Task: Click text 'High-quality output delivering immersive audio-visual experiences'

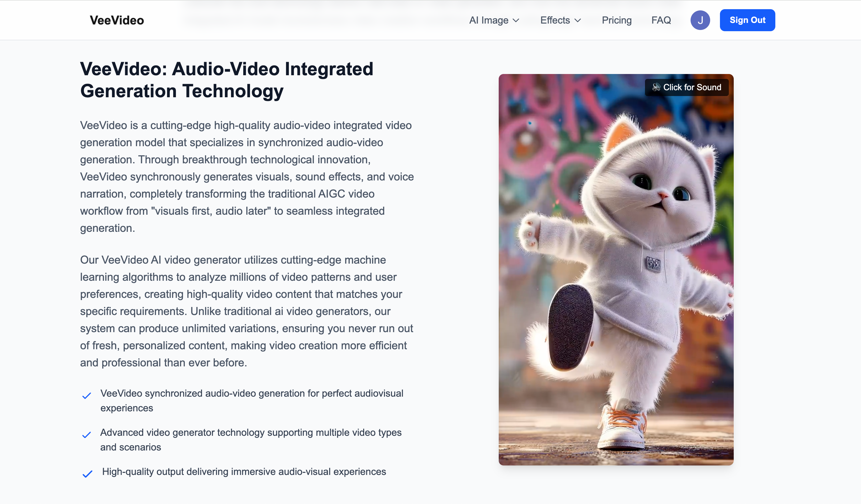Action: (244, 472)
